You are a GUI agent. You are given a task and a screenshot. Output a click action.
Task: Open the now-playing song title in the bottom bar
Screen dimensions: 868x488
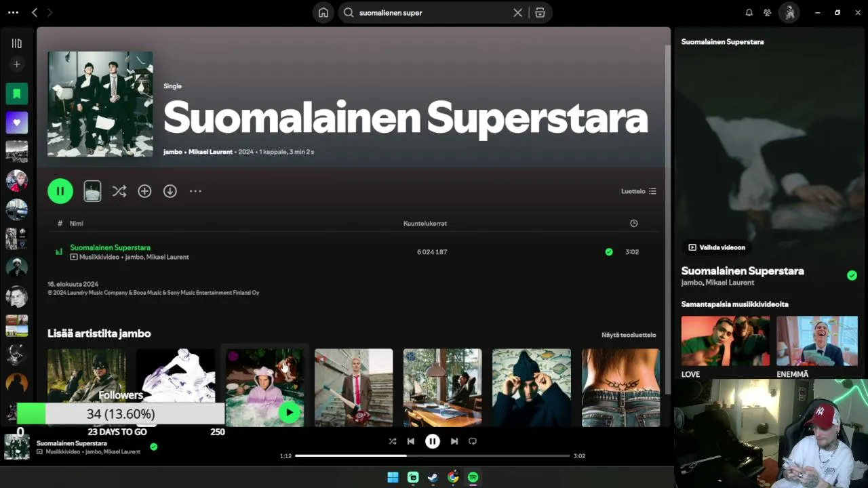(72, 443)
